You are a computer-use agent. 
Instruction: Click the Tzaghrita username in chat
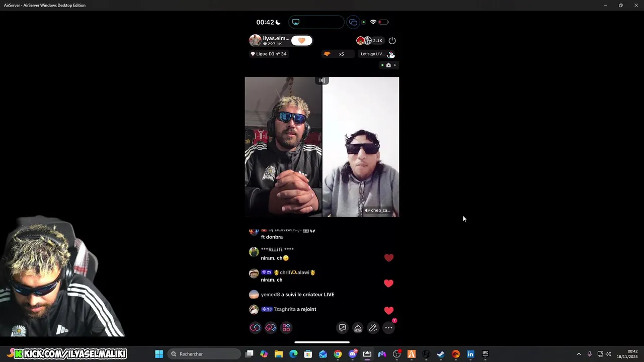point(284,309)
